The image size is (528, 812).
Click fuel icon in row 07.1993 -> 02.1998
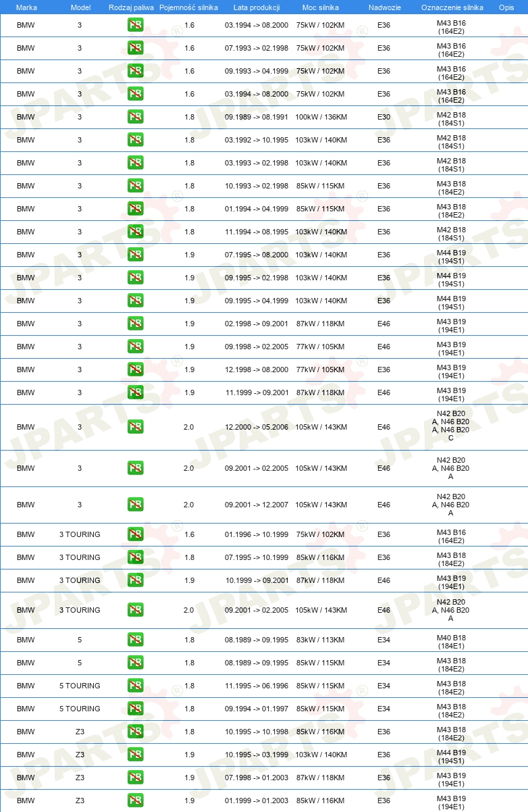point(135,49)
